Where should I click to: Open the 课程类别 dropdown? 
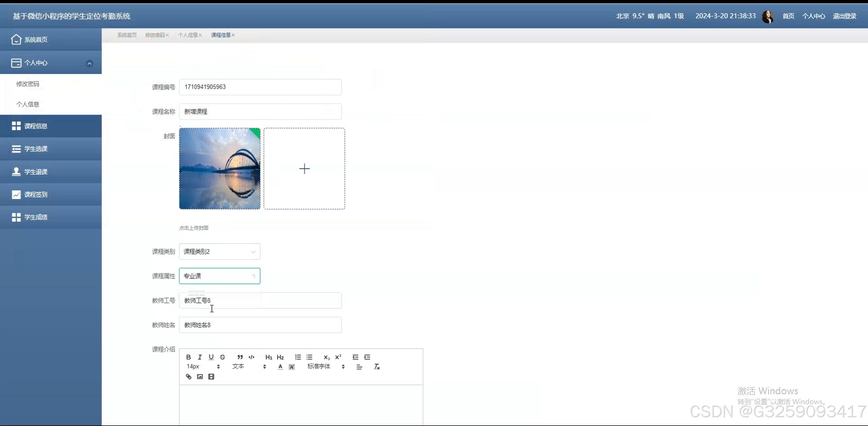click(x=220, y=252)
